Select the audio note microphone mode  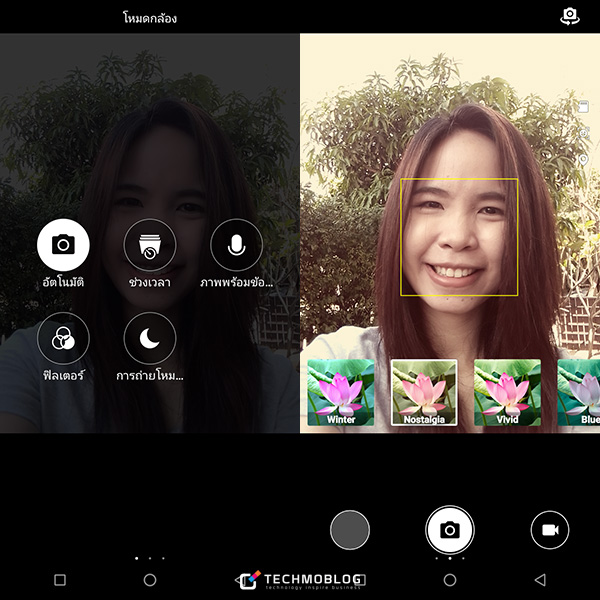click(x=236, y=245)
